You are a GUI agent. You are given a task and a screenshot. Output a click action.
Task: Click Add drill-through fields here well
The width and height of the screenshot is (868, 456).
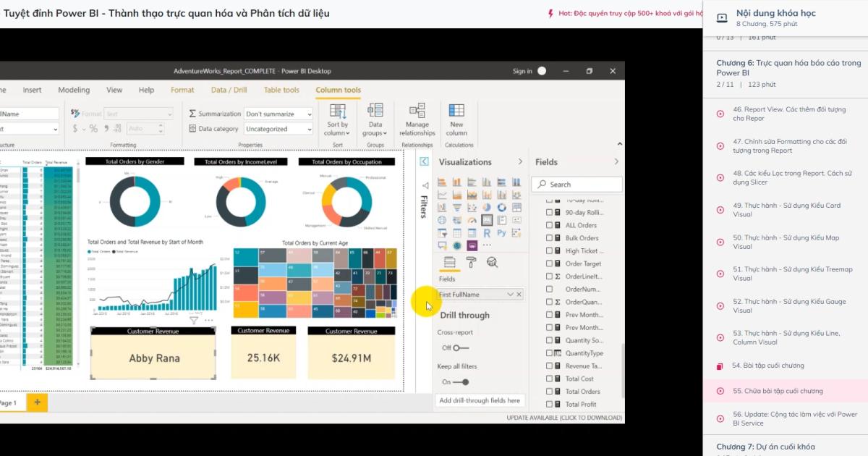tap(480, 400)
